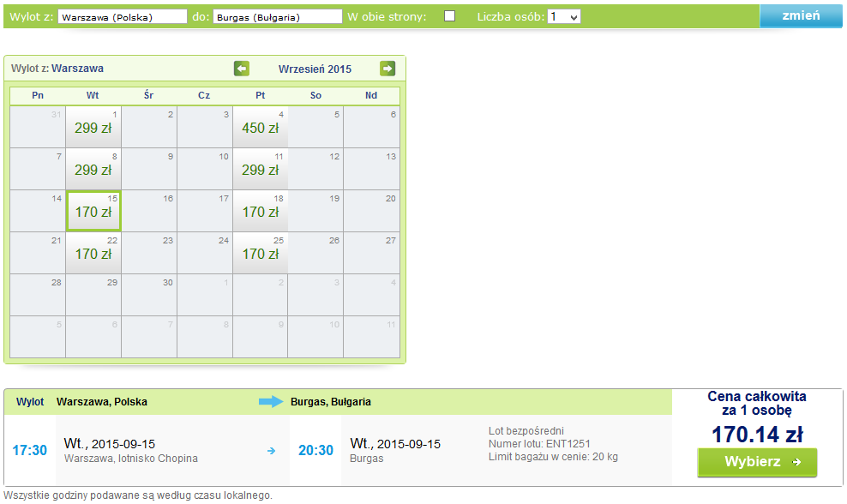Select September 8 priced 299 zł
This screenshot has width=847, height=504.
click(93, 169)
